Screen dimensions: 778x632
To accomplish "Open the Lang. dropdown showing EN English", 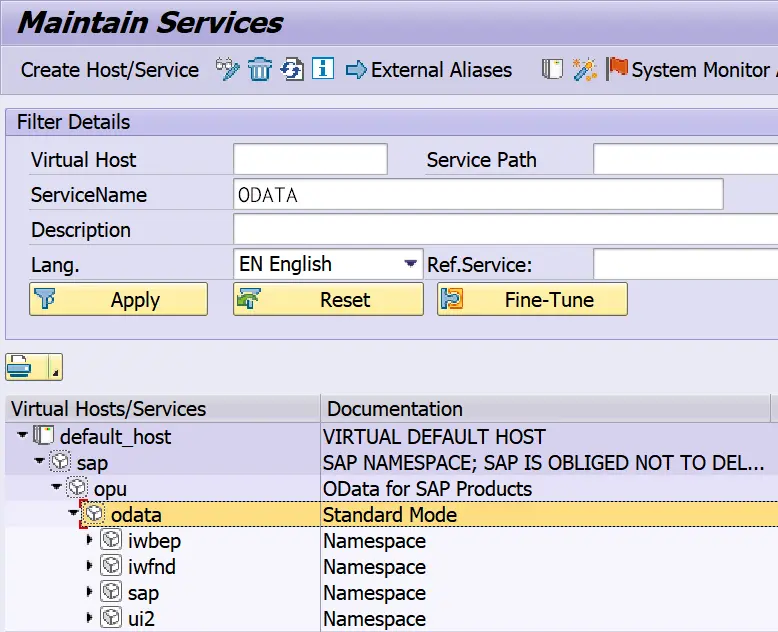I will [x=410, y=264].
